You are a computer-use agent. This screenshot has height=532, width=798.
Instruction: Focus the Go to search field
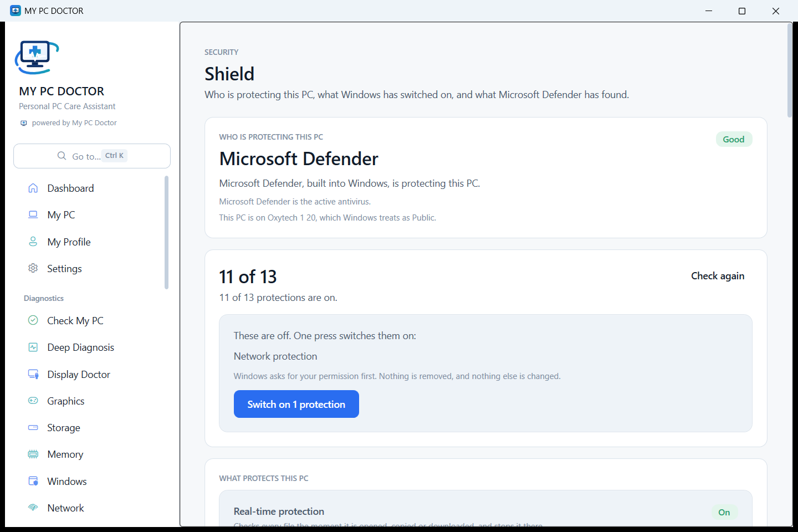[x=92, y=156]
